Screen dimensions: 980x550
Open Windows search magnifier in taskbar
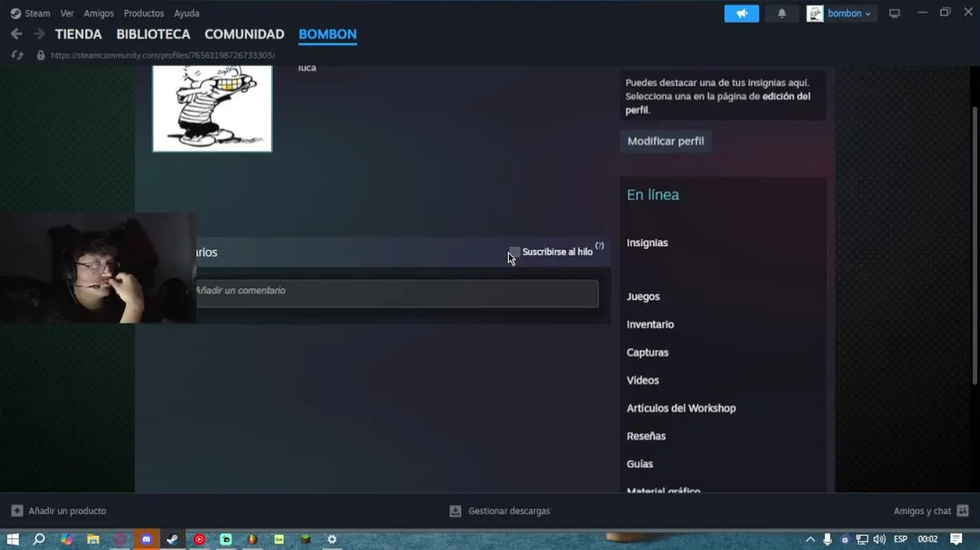pyautogui.click(x=39, y=539)
